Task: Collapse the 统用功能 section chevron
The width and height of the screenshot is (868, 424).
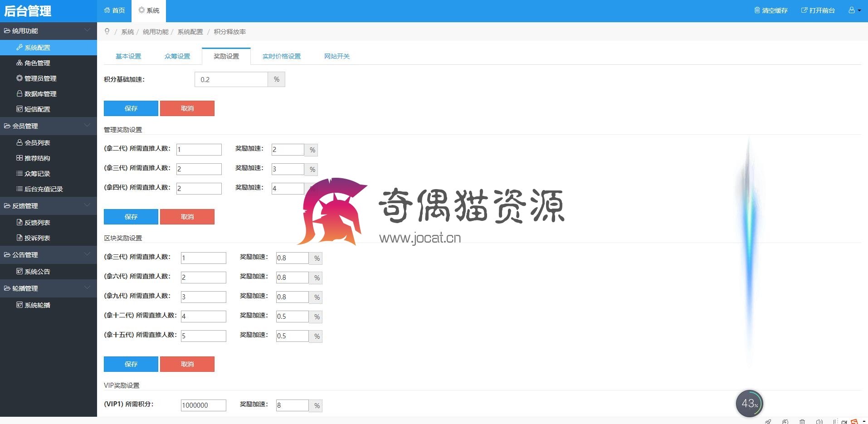Action: (x=88, y=30)
